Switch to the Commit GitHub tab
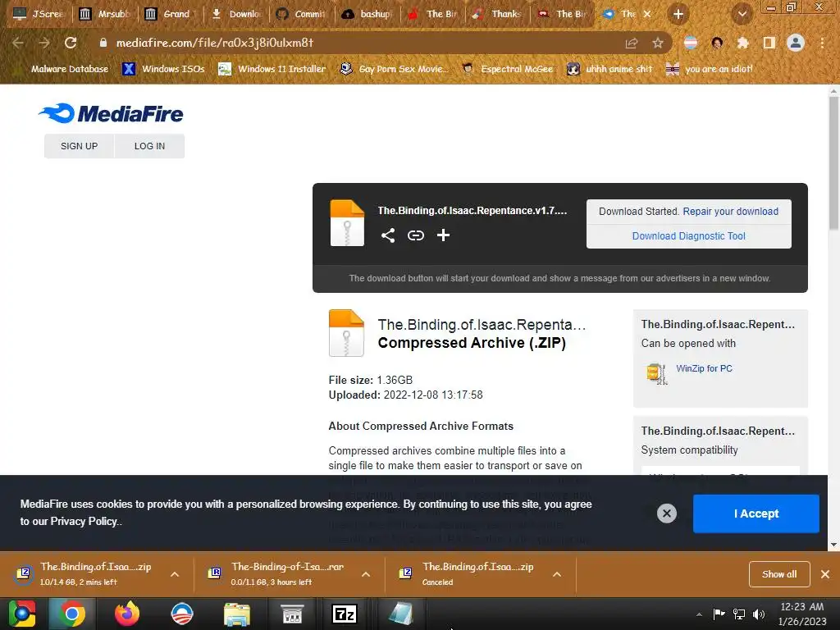 pos(302,14)
